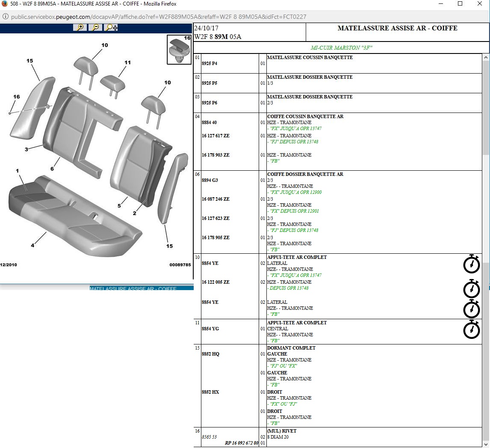Click callout 1 on the seat cushion

coord(18,171)
